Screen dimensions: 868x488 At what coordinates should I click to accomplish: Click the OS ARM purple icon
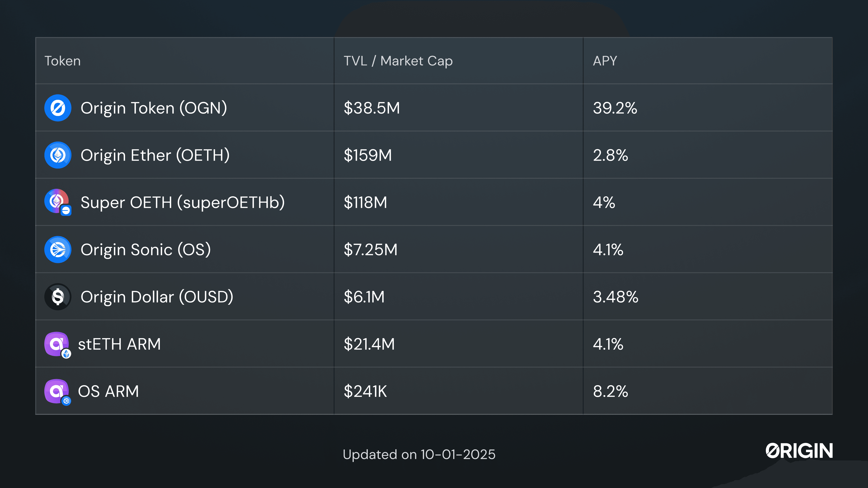[57, 391]
